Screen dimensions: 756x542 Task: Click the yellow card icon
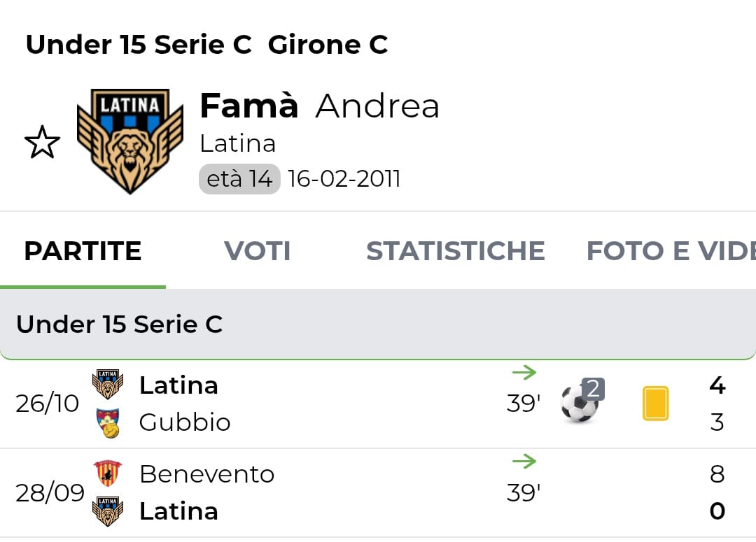pyautogui.click(x=655, y=404)
